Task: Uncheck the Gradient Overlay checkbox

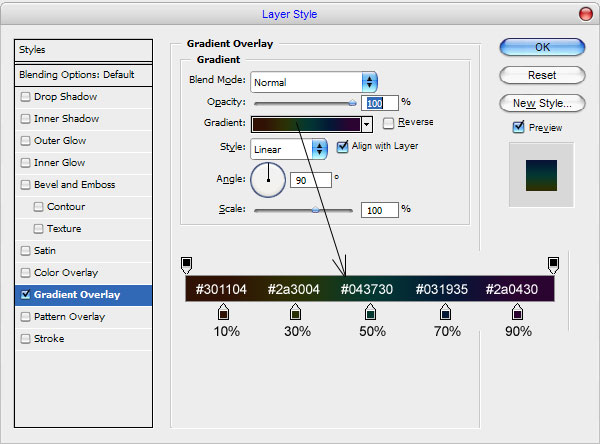Action: click(25, 295)
